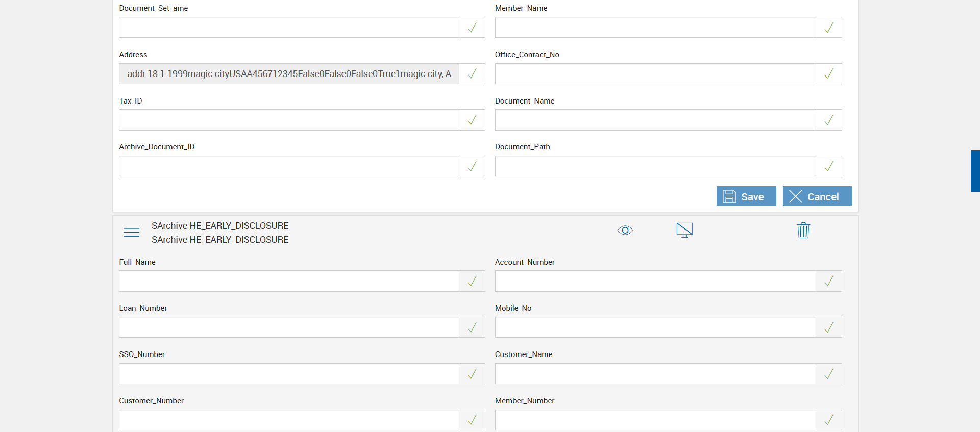Click the Loan_Number input field
The width and height of the screenshot is (980, 432).
(289, 327)
